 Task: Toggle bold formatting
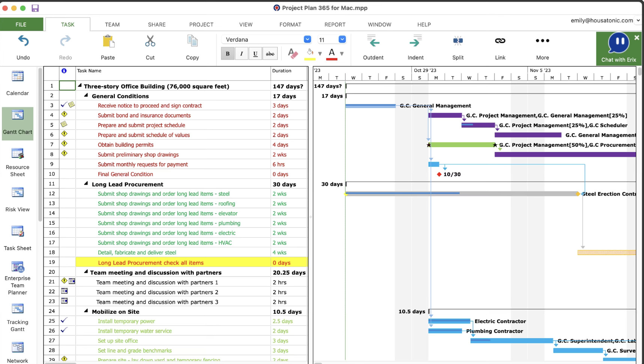227,53
